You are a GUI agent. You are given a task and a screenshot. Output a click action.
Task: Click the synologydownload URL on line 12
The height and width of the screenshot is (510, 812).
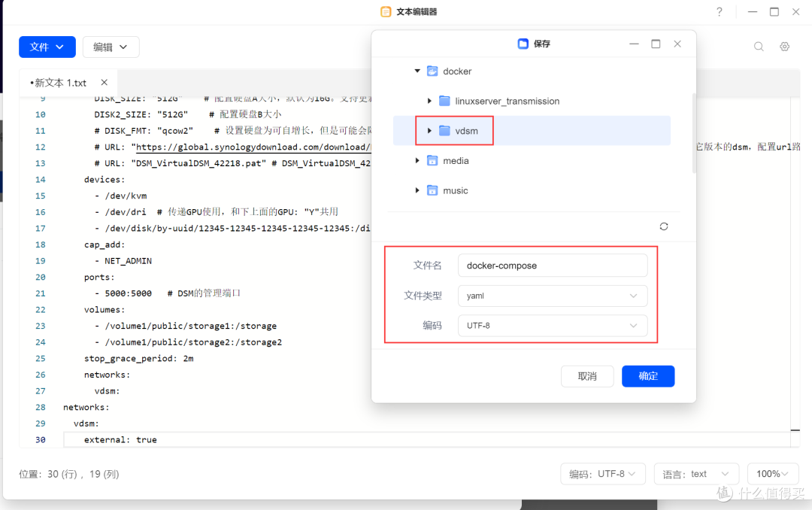(x=253, y=147)
